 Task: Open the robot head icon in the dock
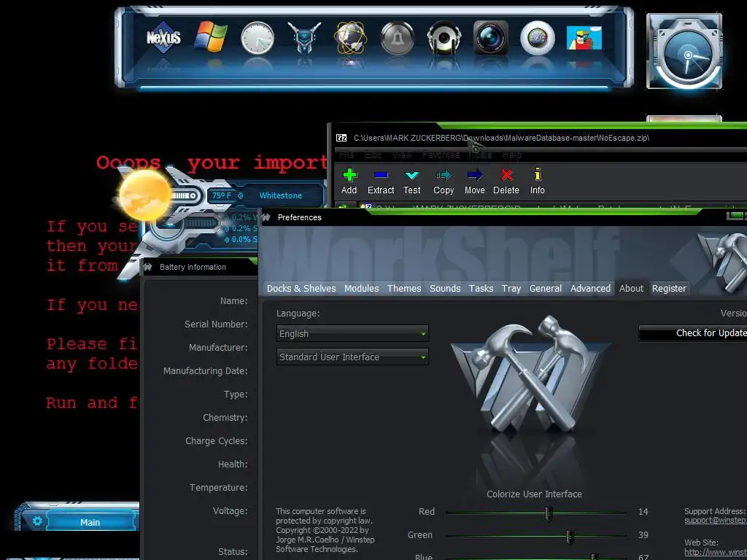pos(304,38)
